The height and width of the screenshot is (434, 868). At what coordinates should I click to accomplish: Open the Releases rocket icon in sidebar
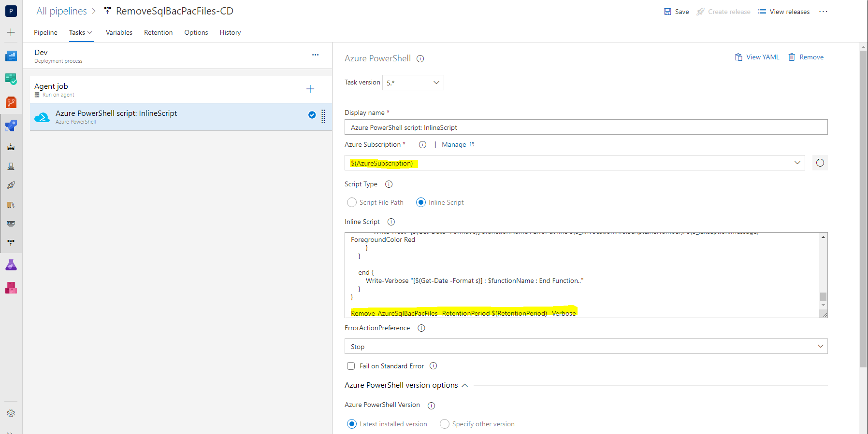[x=11, y=185]
